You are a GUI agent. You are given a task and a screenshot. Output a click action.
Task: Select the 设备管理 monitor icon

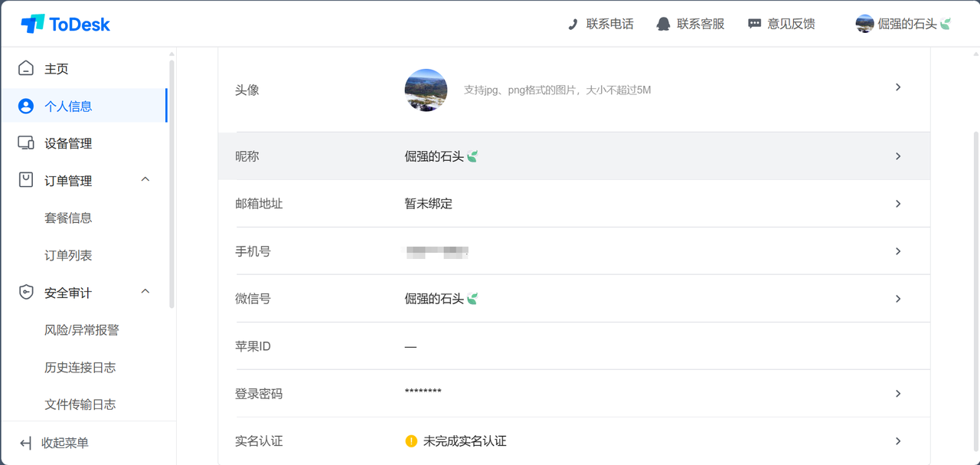point(26,143)
